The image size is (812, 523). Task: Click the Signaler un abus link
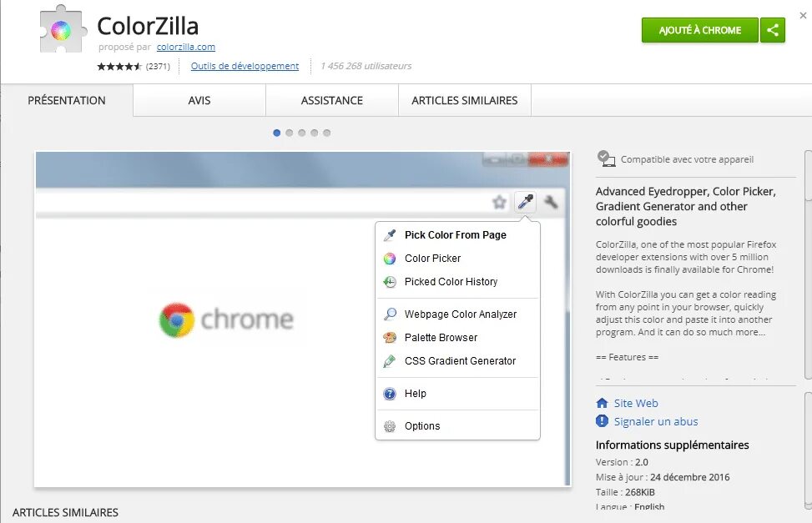point(656,421)
